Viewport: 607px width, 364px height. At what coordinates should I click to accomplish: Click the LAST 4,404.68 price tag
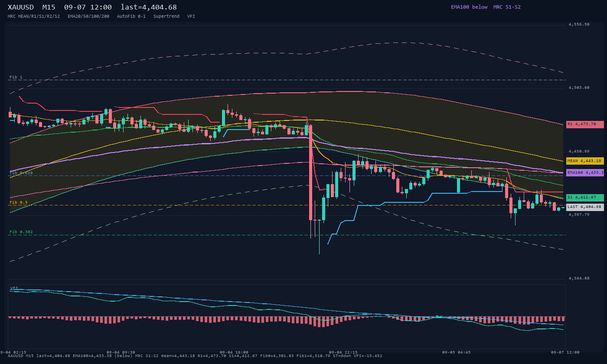click(x=585, y=207)
